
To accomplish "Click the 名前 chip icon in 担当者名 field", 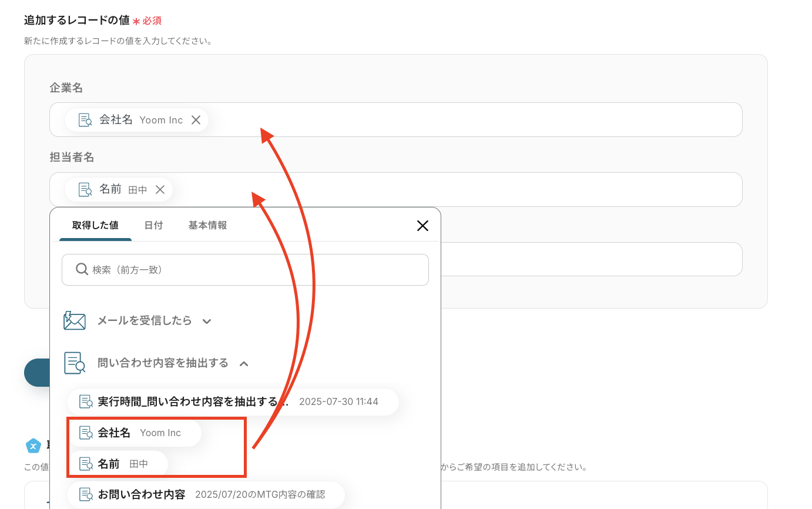I will click(85, 189).
